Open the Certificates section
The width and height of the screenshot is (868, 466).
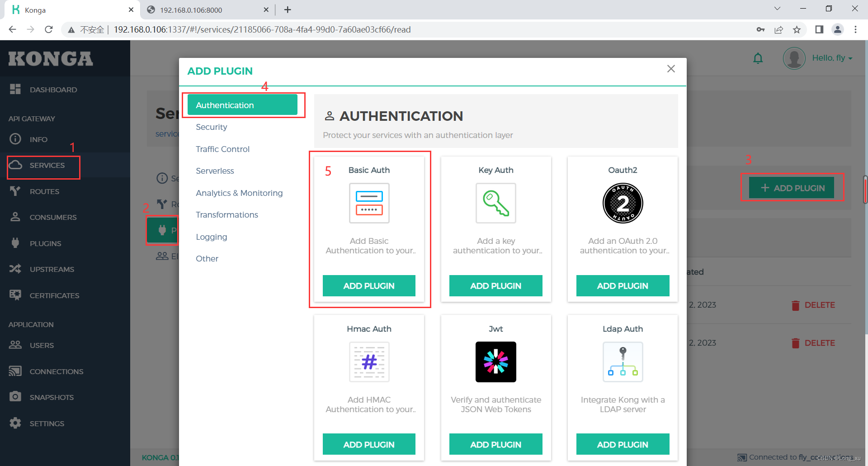[x=54, y=295]
